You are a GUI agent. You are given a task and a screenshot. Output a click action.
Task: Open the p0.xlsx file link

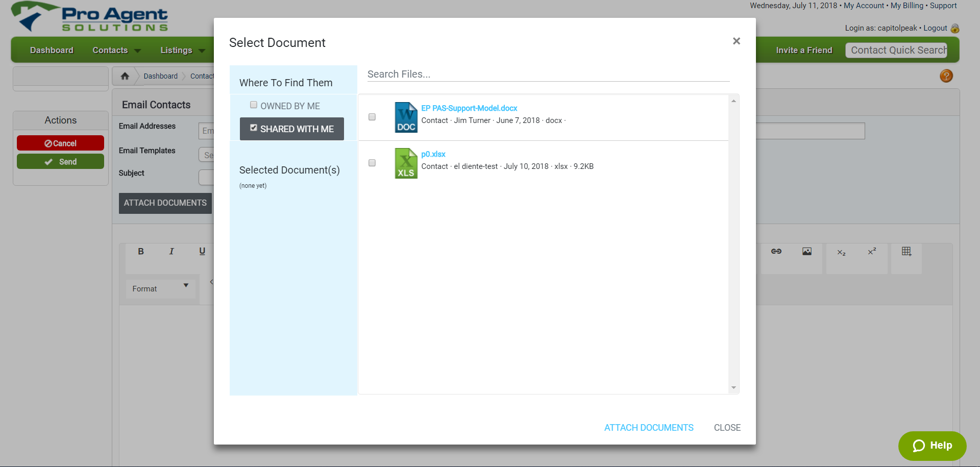433,154
